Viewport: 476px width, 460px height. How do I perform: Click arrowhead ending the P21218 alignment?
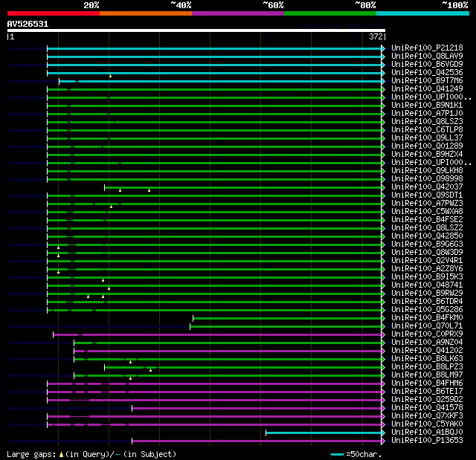[383, 48]
